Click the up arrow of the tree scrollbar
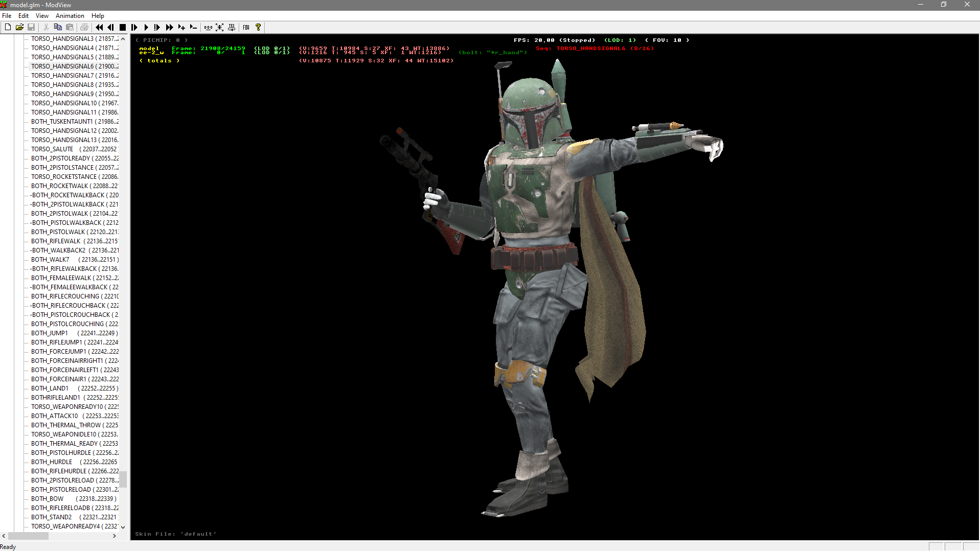Image resolution: width=980 pixels, height=551 pixels. pos(123,39)
